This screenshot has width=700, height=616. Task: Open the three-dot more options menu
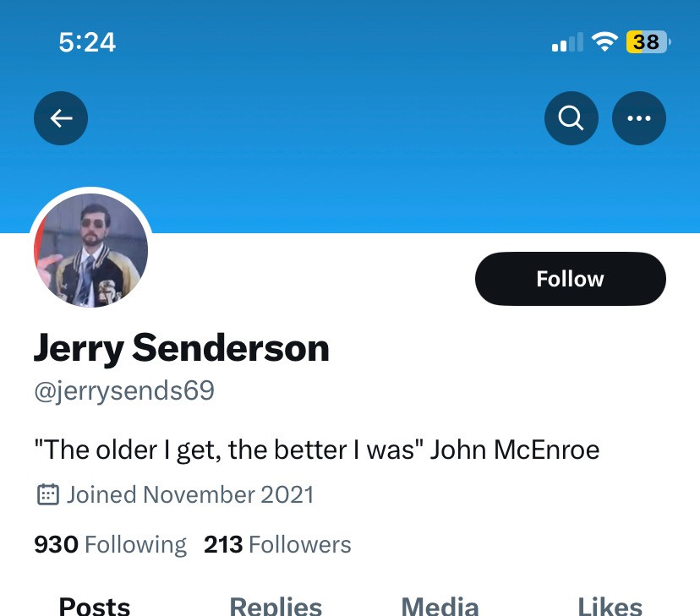coord(639,119)
